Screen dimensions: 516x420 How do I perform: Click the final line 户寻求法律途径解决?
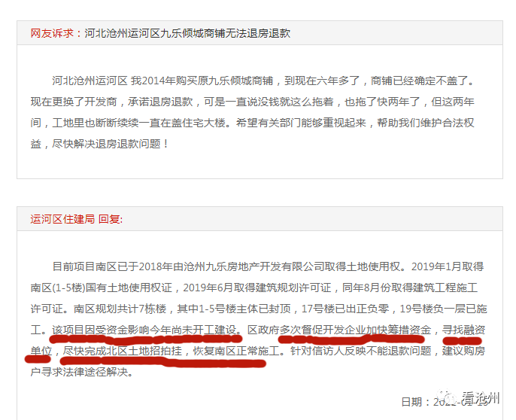tap(81, 372)
